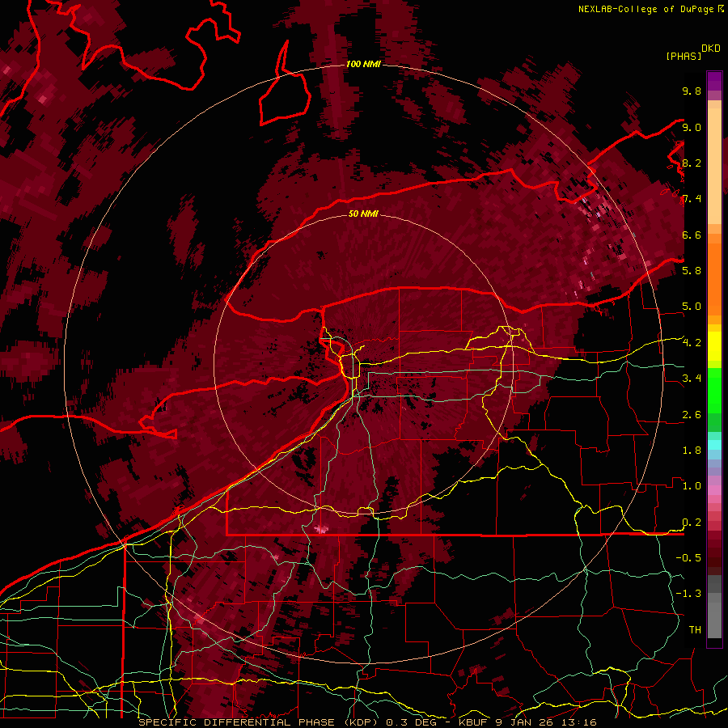Click the TH threshold label on the scale

(x=695, y=629)
